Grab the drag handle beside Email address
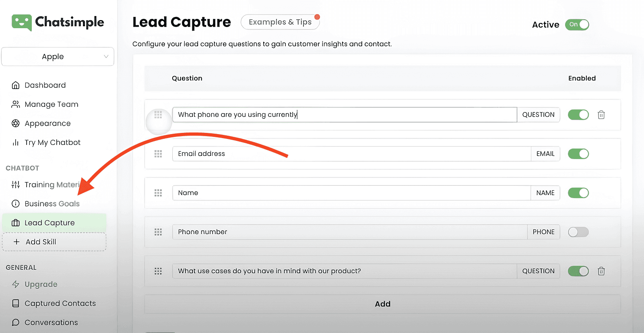The image size is (644, 333). (158, 154)
